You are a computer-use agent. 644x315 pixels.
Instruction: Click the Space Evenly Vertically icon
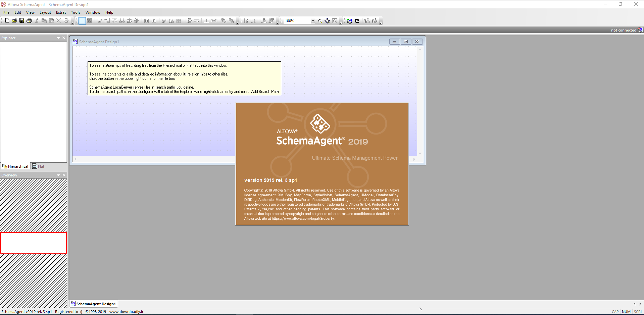click(206, 21)
